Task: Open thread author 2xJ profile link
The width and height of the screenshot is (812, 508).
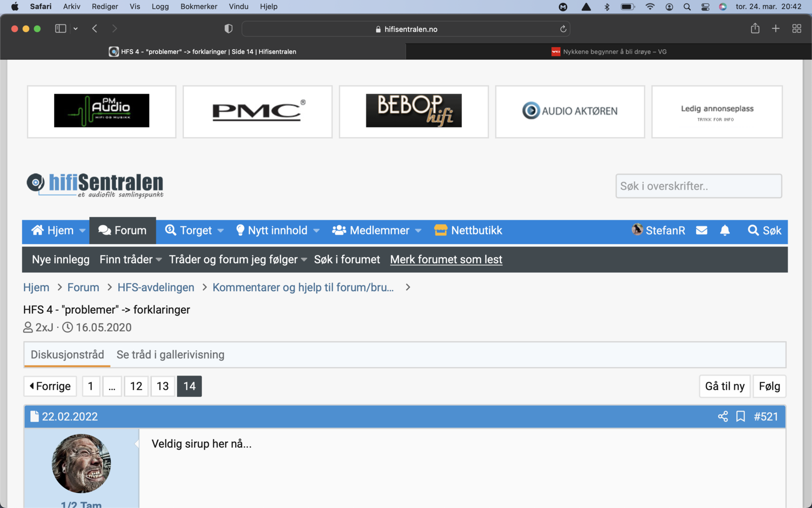Action: pyautogui.click(x=44, y=327)
